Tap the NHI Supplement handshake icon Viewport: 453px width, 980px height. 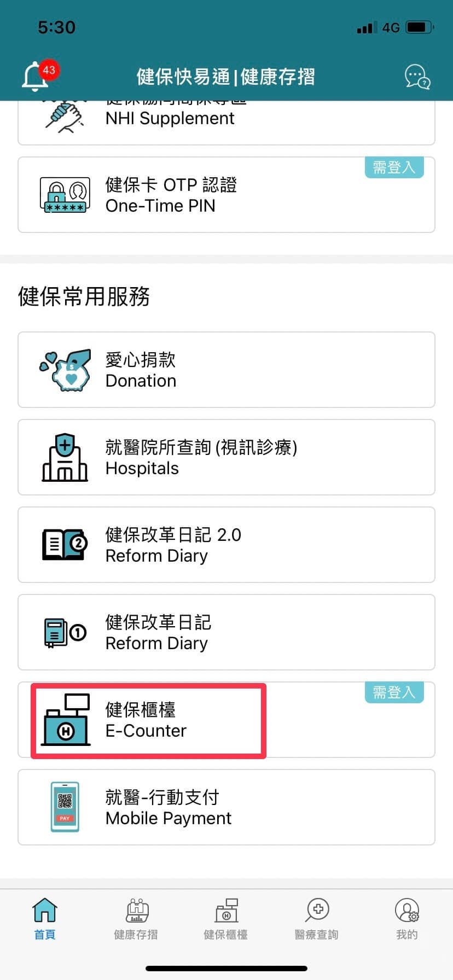65,116
